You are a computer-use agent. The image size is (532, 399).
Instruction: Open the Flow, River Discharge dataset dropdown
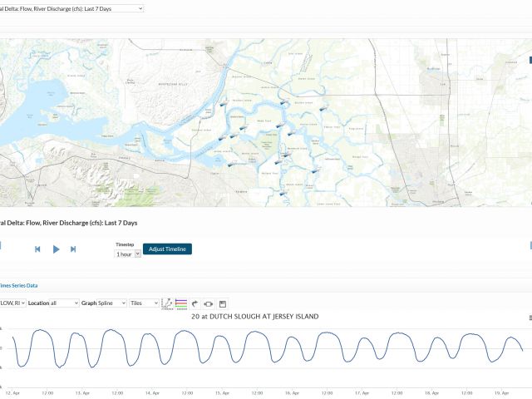coord(71,8)
